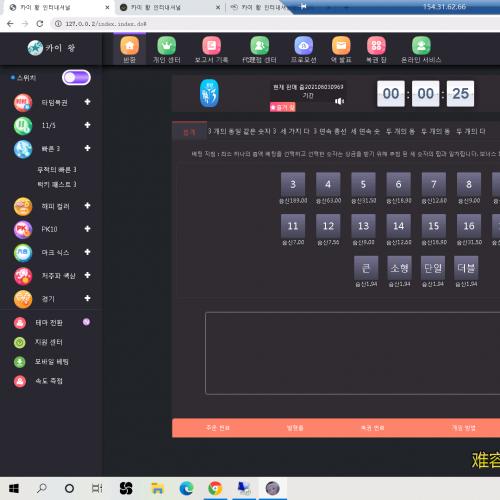The width and height of the screenshot is (500, 500).
Task: Switch to the second browser tab
Action: 170,7
